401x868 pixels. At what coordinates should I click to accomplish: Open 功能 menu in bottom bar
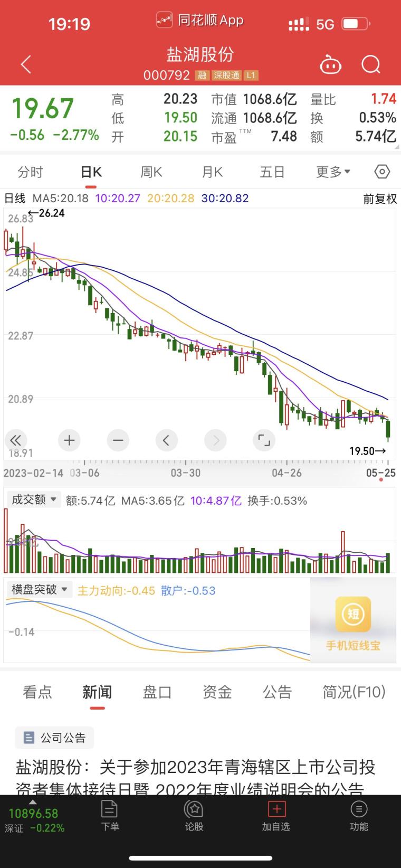click(x=359, y=816)
